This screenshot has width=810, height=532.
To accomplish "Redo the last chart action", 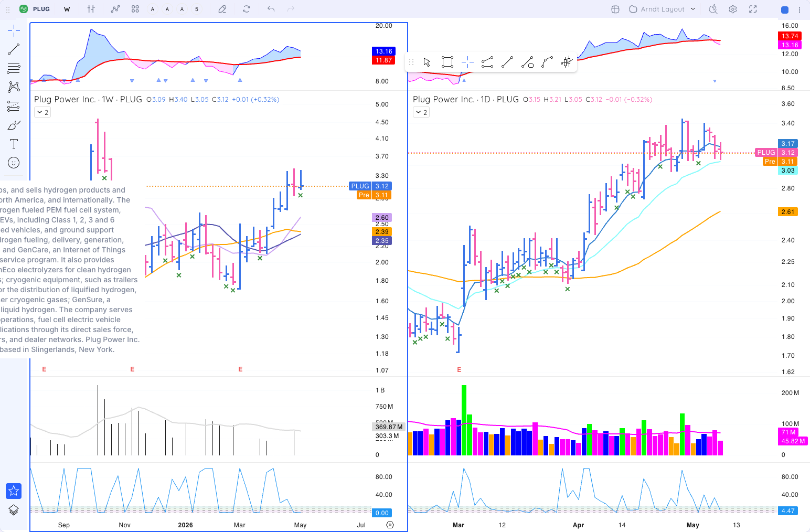I will (291, 9).
